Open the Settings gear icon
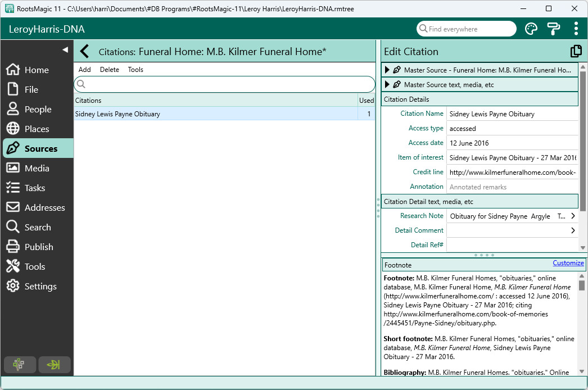Image resolution: width=588 pixels, height=390 pixels. [13, 286]
